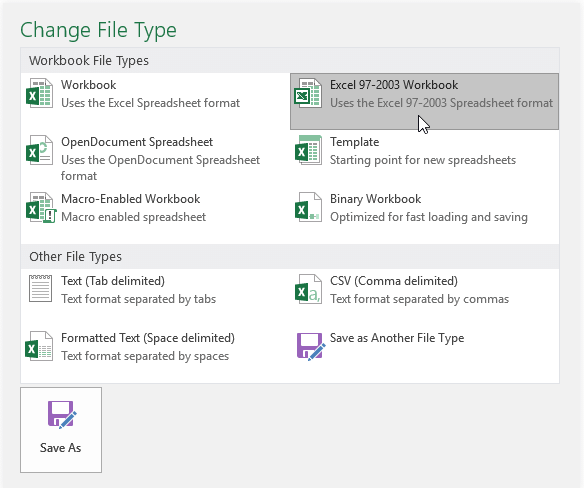The height and width of the screenshot is (488, 584).
Task: Open Save as Another File Type label
Action: pos(397,338)
